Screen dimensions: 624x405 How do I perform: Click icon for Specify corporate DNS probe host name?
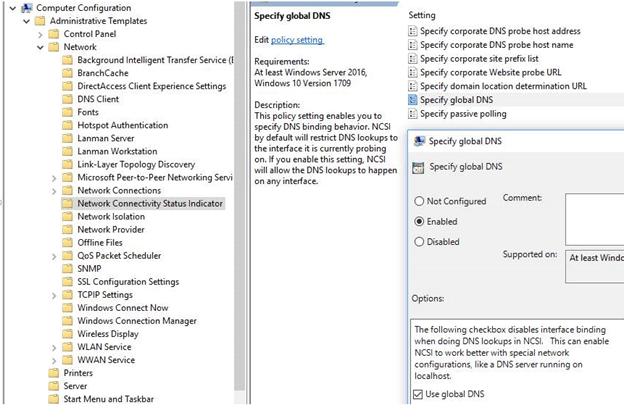413,45
